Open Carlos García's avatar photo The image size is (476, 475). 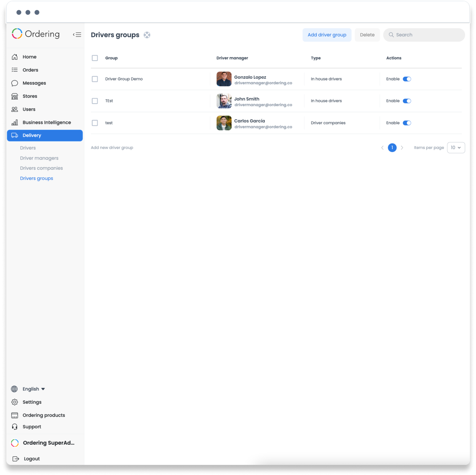224,123
